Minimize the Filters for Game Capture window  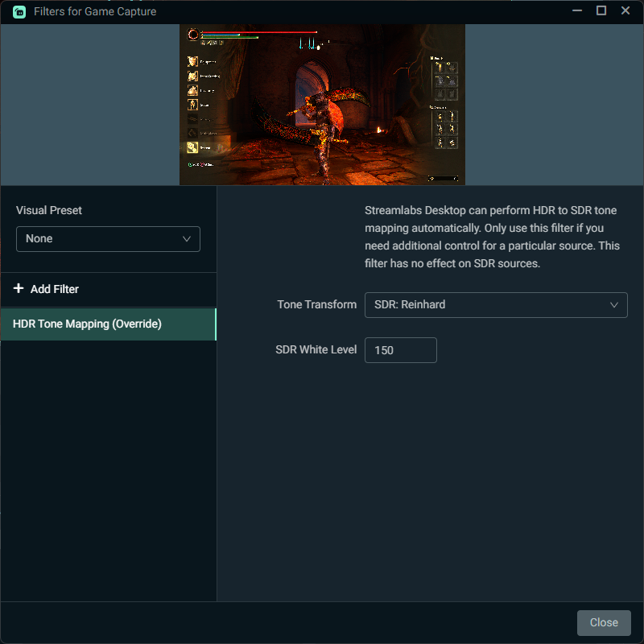(x=576, y=11)
